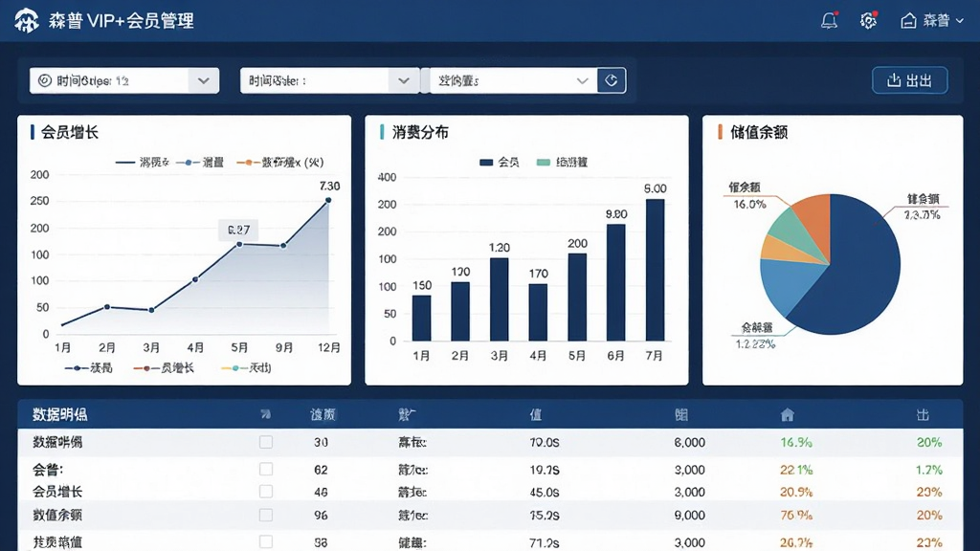Open settings via the gear icon
This screenshot has height=551, width=980.
click(x=868, y=21)
